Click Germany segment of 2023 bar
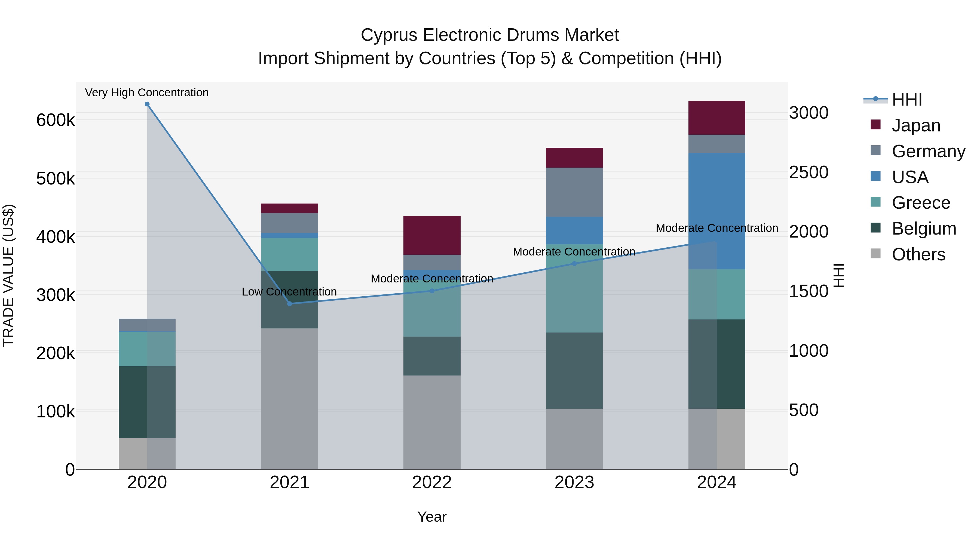The height and width of the screenshot is (551, 980). 574,192
